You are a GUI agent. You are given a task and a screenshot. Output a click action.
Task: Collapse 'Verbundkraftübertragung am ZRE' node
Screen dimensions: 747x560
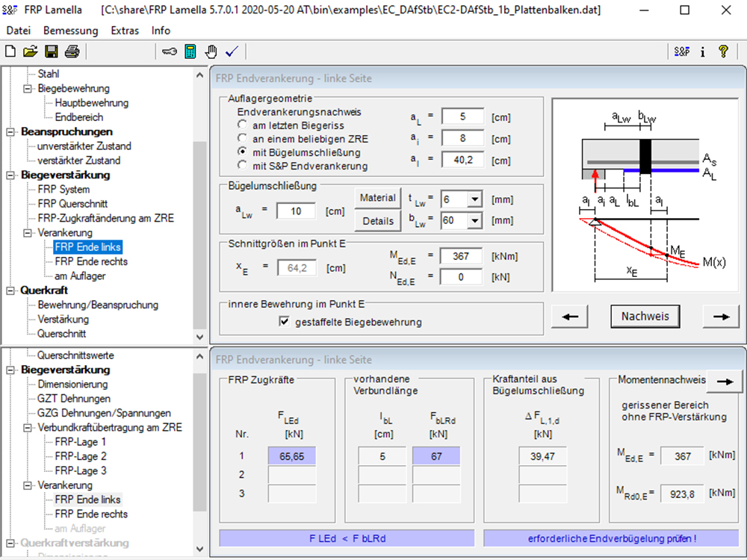coord(28,428)
